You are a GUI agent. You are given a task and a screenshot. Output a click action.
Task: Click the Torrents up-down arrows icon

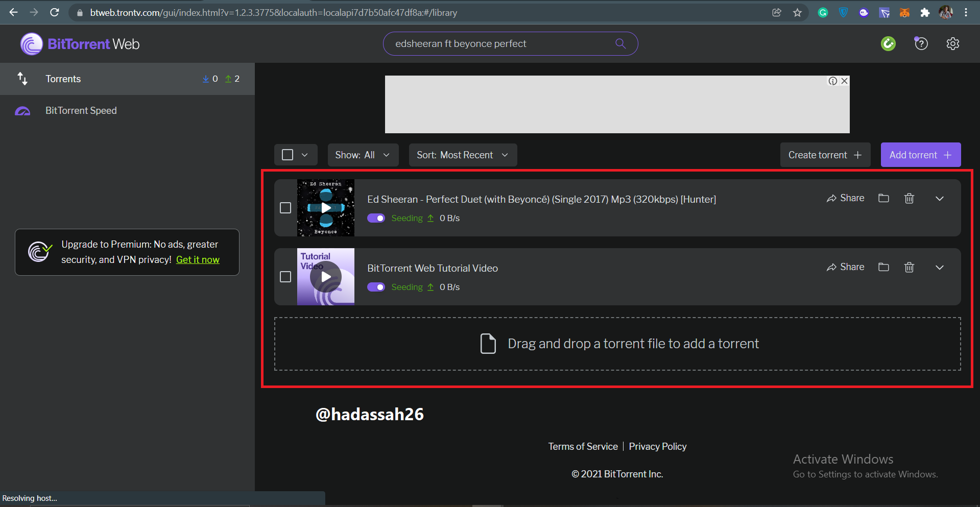coord(22,79)
